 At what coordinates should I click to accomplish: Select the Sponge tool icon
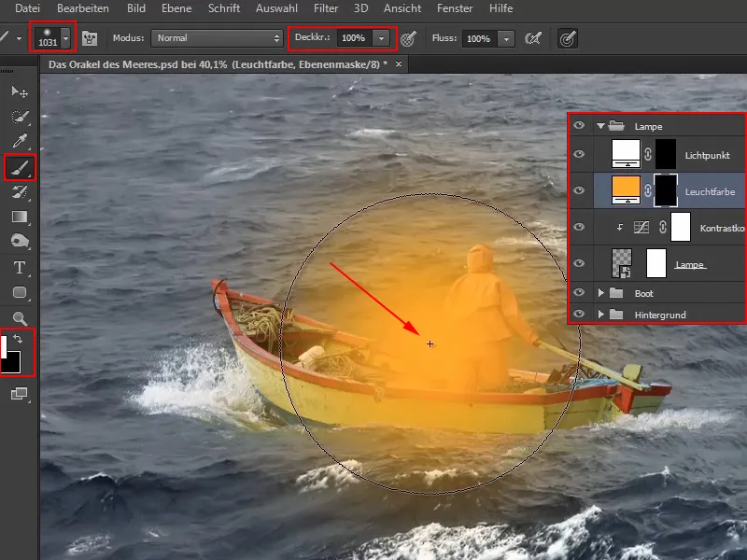(x=20, y=241)
